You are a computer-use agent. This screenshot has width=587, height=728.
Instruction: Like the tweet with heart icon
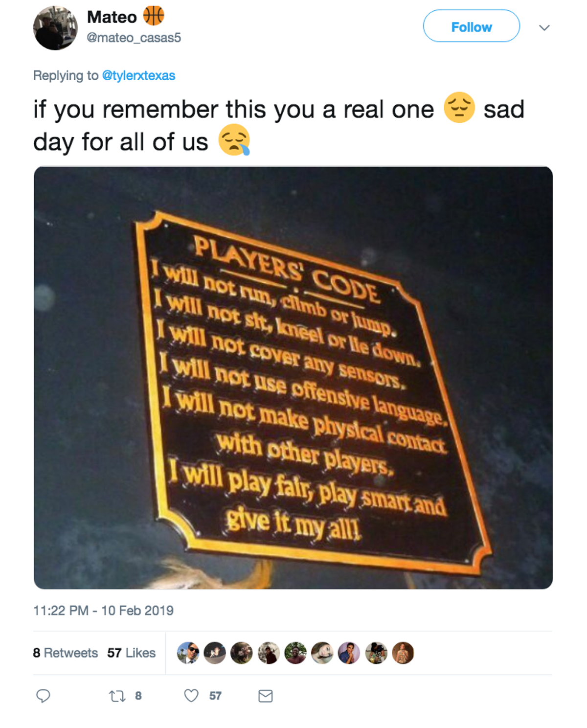tap(191, 696)
